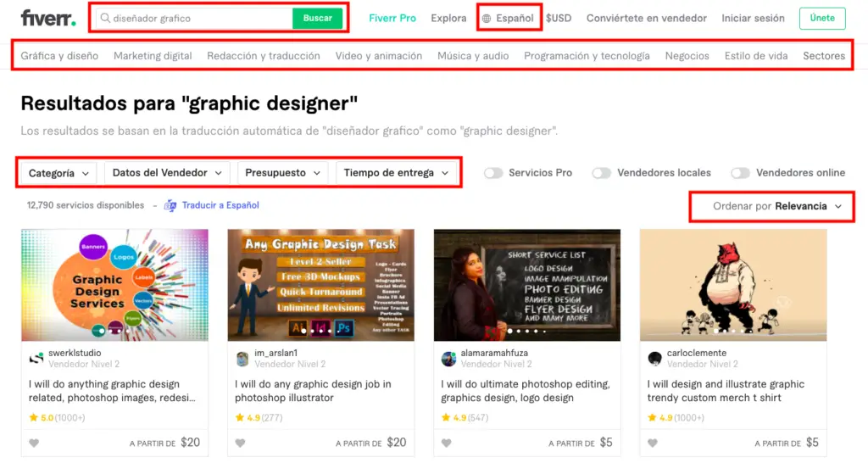Click the Explora link
Image resolution: width=868 pixels, height=463 pixels.
click(x=448, y=19)
